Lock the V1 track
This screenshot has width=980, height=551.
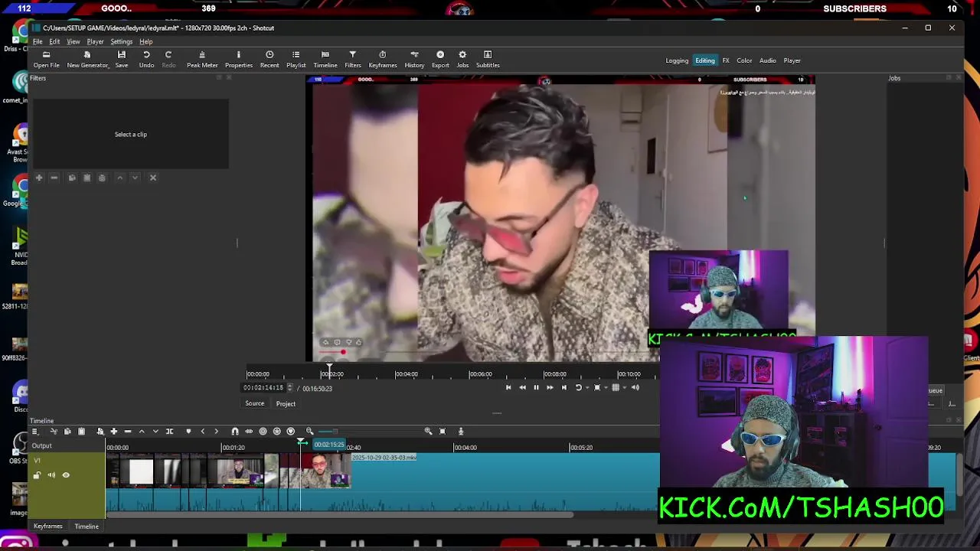tap(37, 475)
